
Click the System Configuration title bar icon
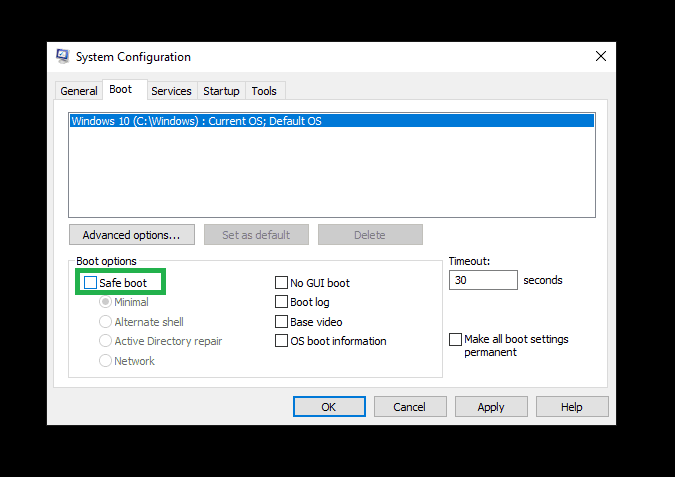pyautogui.click(x=63, y=56)
